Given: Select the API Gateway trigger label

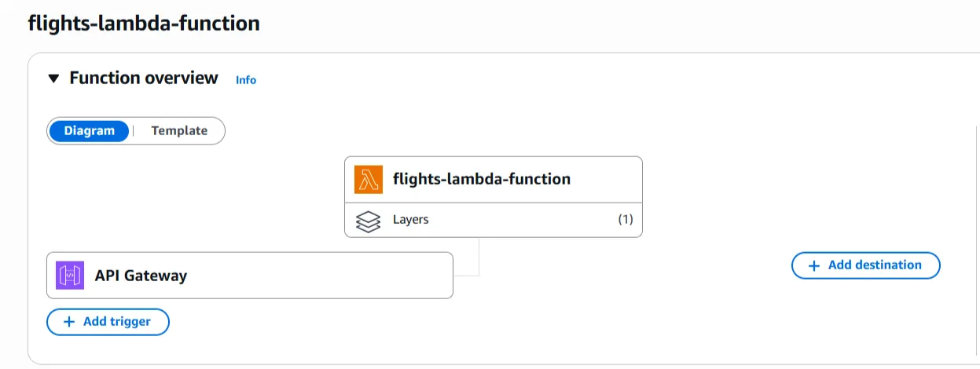Looking at the screenshot, I should point(141,276).
